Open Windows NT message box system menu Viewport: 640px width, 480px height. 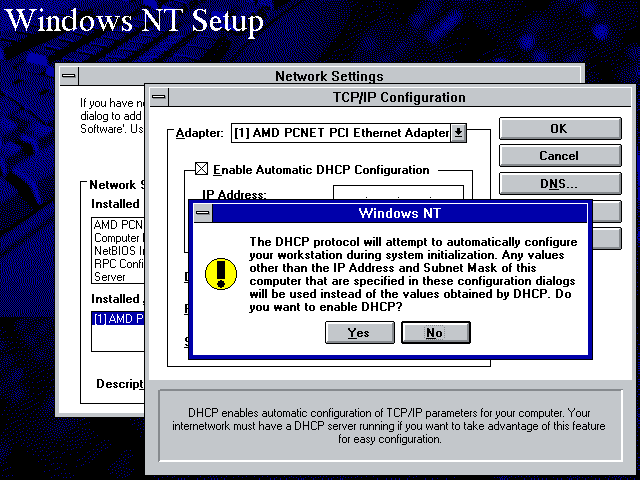pos(202,213)
